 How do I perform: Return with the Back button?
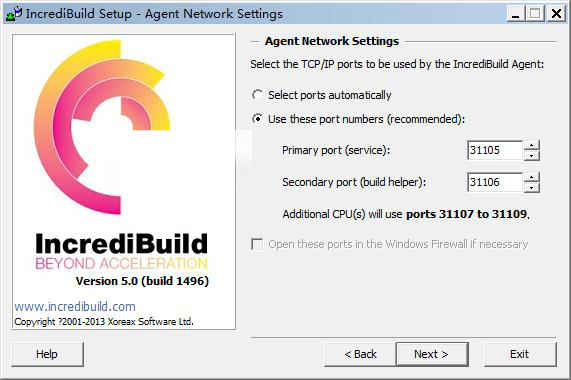(x=360, y=354)
